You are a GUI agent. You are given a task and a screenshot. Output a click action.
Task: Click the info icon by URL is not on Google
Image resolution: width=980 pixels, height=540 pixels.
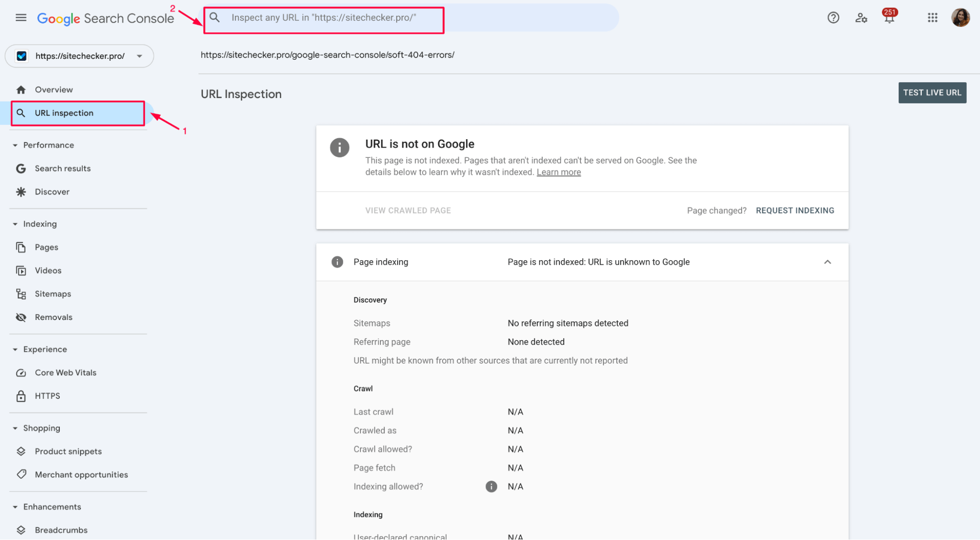[x=339, y=147]
